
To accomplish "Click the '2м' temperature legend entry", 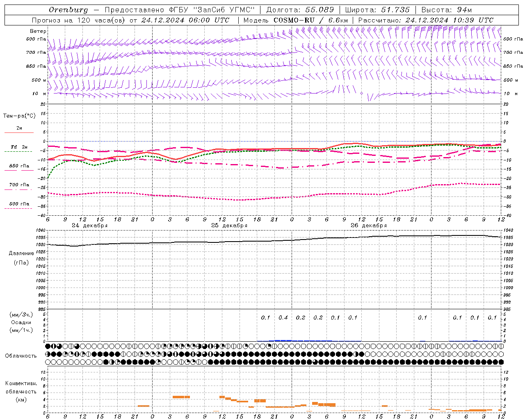I will coord(19,128).
